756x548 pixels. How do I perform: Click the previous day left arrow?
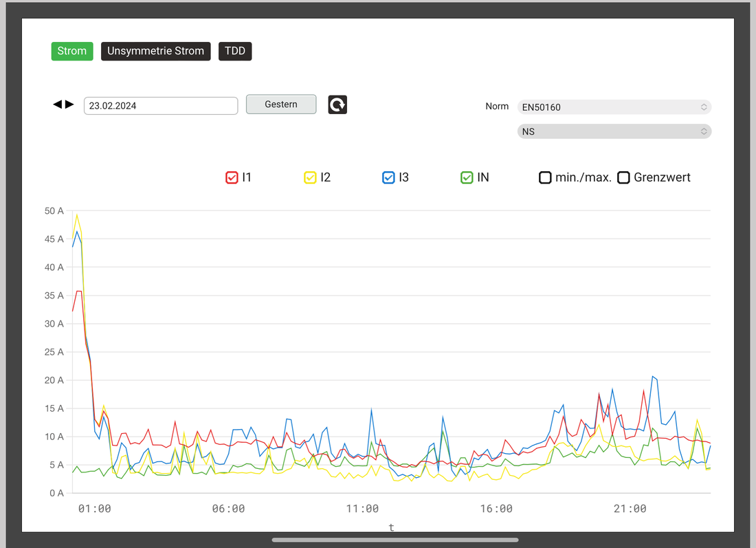pos(58,105)
